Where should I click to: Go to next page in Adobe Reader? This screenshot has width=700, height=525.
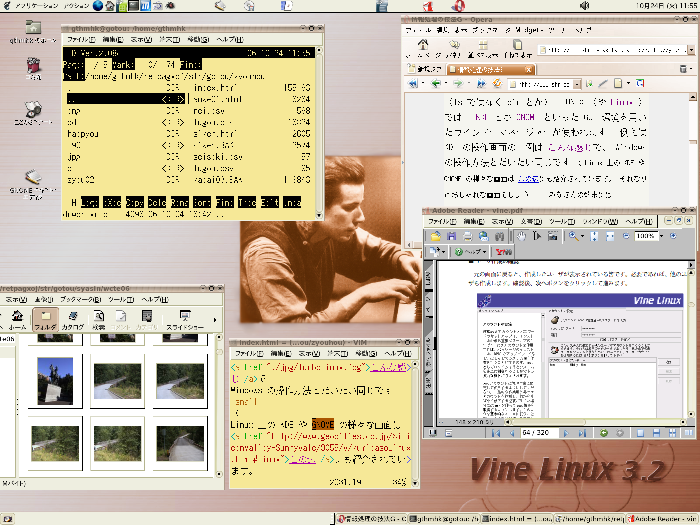click(566, 433)
